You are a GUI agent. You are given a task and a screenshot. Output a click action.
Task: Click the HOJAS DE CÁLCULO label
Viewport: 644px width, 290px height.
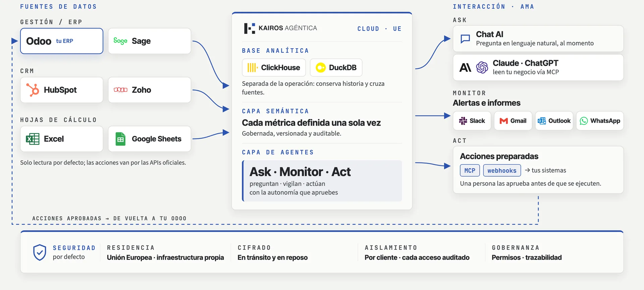click(x=58, y=120)
